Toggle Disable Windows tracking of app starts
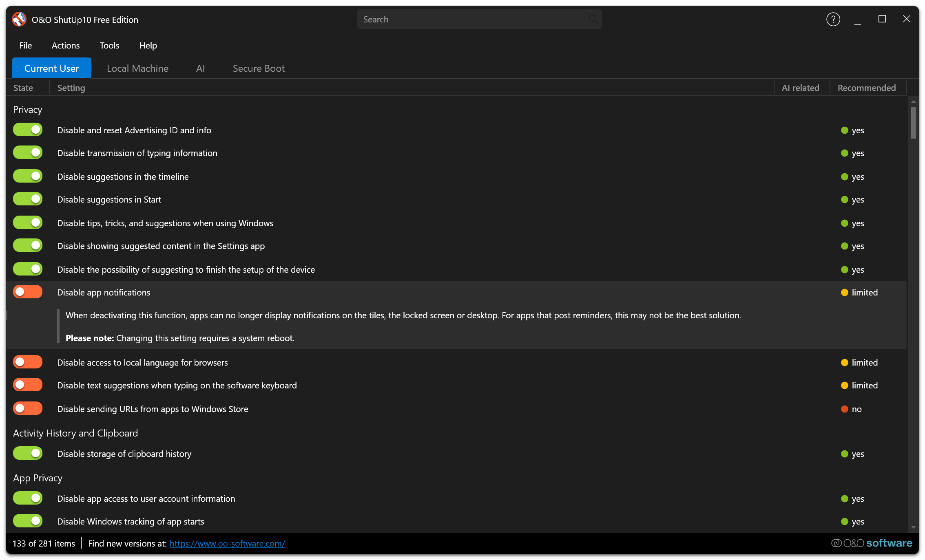The width and height of the screenshot is (925, 560). 28,521
